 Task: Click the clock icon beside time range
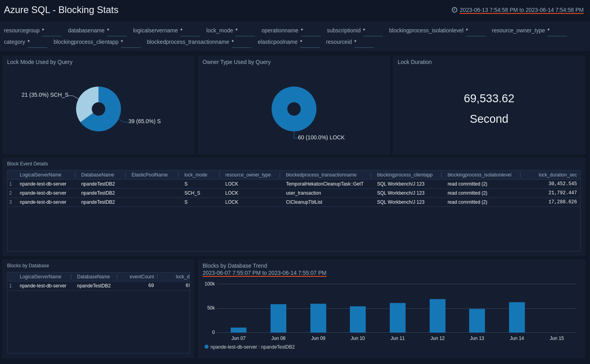[x=455, y=10]
